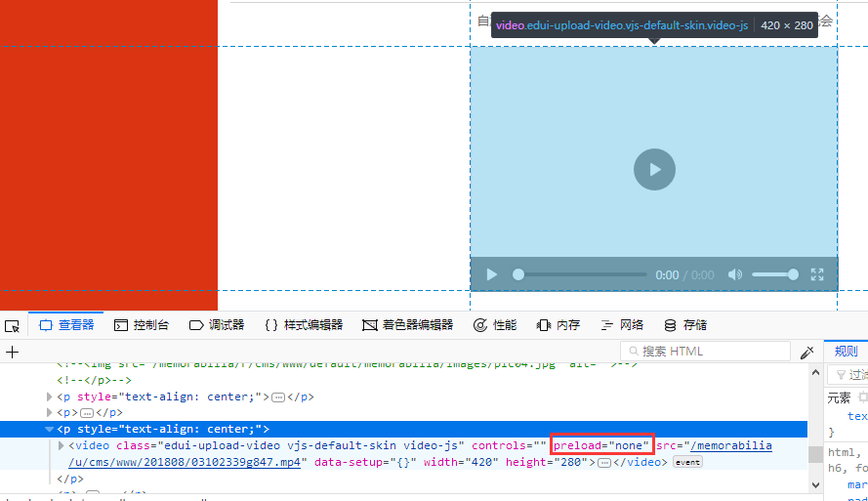The height and width of the screenshot is (501, 868).
Task: Click the controls="" attribute
Action: click(x=509, y=445)
